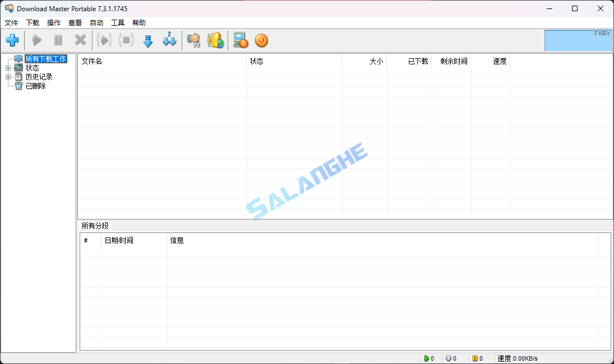The width and height of the screenshot is (614, 364).
Task: Click the shutdown scheduler power icon
Action: pyautogui.click(x=261, y=40)
